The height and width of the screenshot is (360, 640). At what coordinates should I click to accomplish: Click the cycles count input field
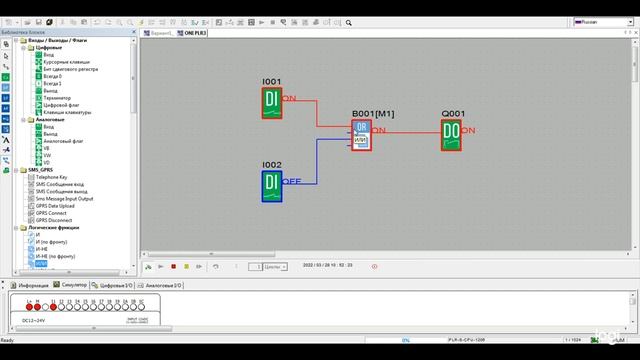click(x=255, y=267)
